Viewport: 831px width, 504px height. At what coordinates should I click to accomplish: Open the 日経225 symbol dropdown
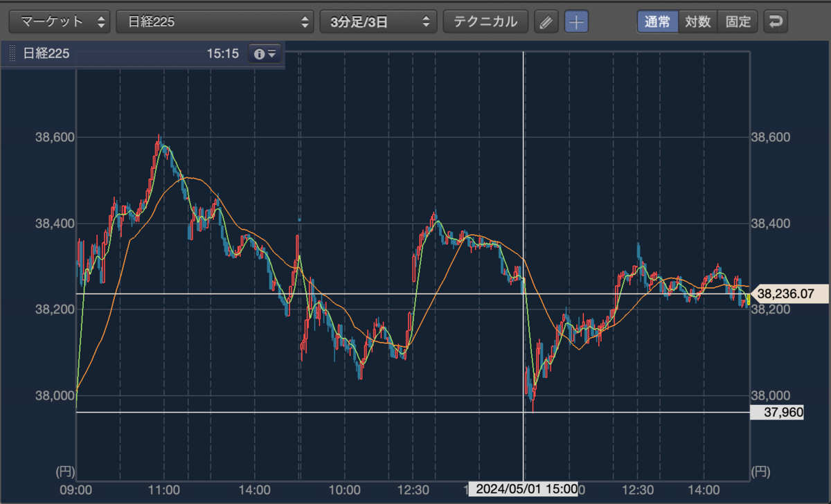(x=215, y=21)
